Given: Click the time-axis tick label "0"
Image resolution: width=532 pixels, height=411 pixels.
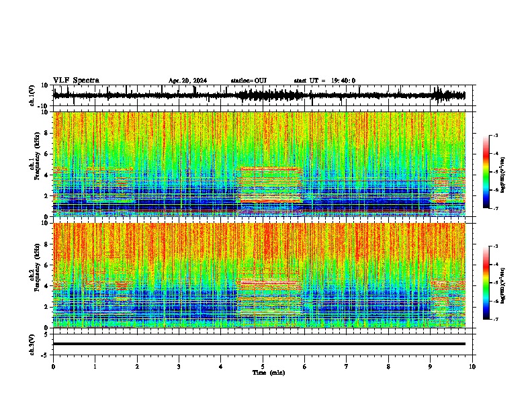Looking at the screenshot, I should point(53,367).
